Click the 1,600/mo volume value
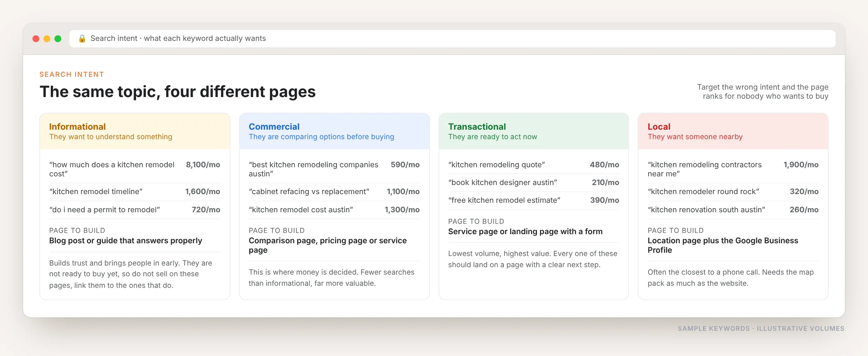The height and width of the screenshot is (356, 868). (x=203, y=191)
